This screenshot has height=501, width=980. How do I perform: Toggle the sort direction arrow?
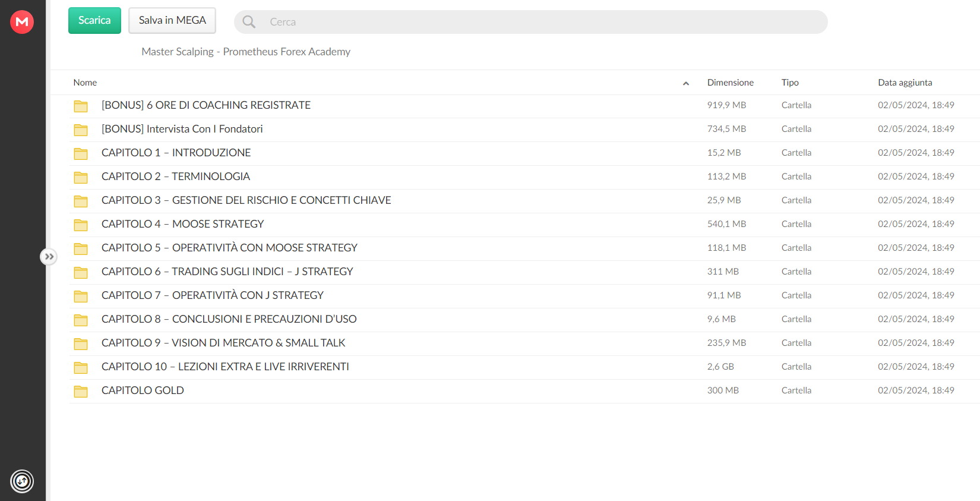click(x=686, y=83)
